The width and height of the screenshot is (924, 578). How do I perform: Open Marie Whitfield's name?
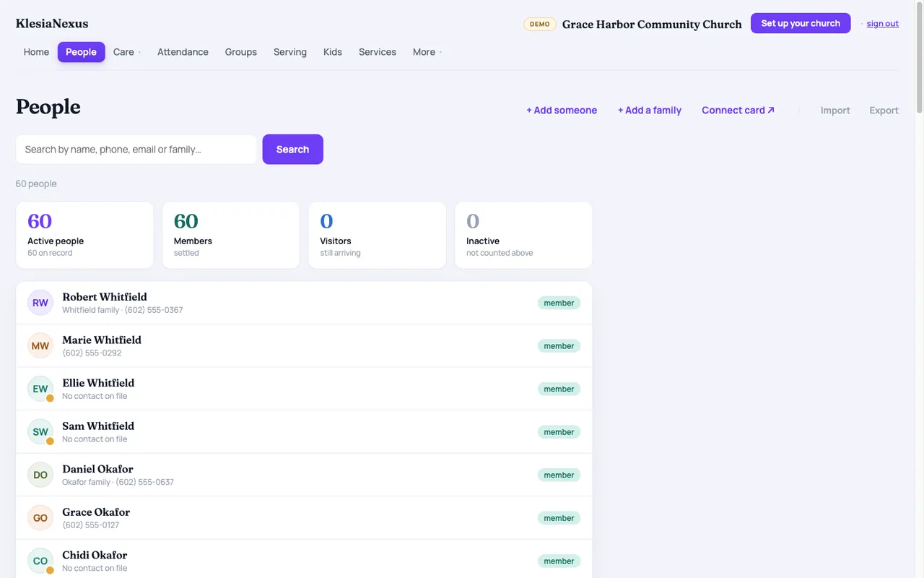tap(102, 340)
